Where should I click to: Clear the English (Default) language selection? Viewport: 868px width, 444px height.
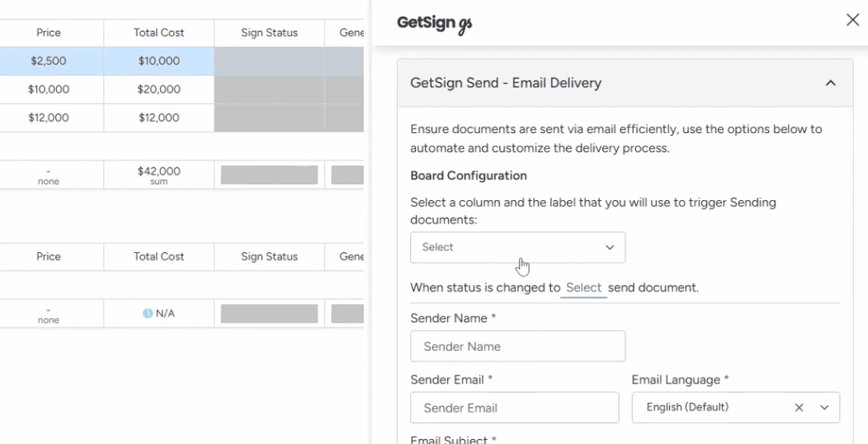(x=798, y=407)
